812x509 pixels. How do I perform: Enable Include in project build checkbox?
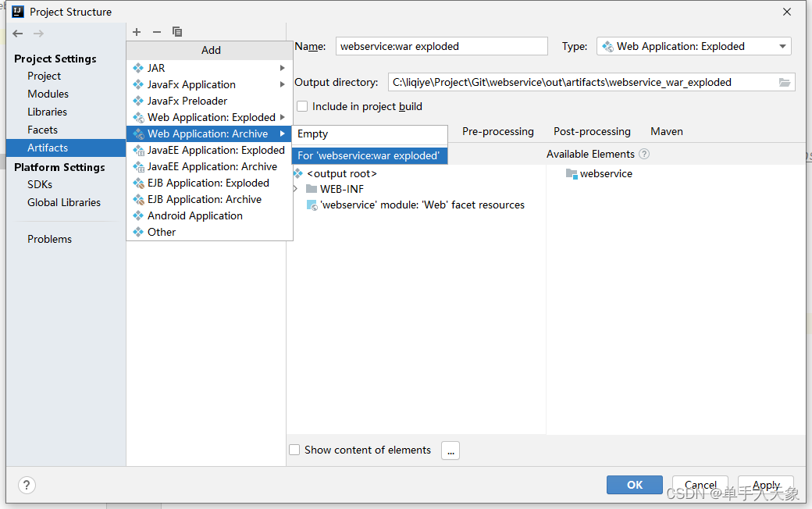pyautogui.click(x=302, y=106)
